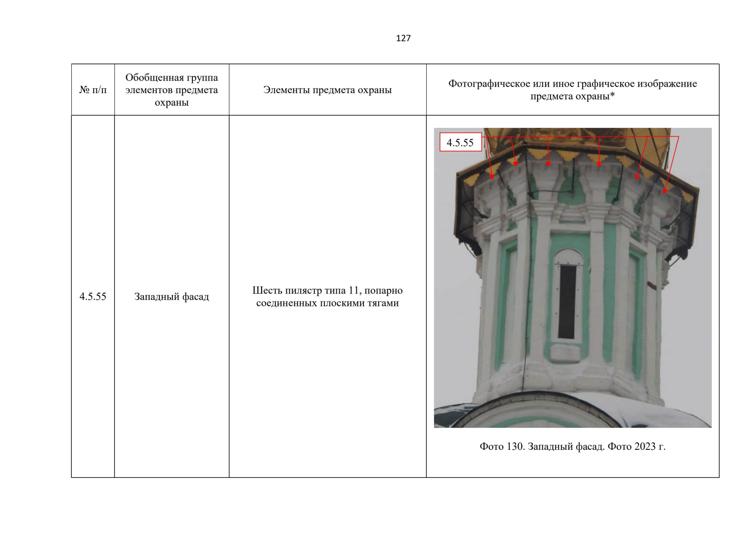756x535 pixels.
Task: Select the "№ п/п" column header
Action: coord(93,90)
